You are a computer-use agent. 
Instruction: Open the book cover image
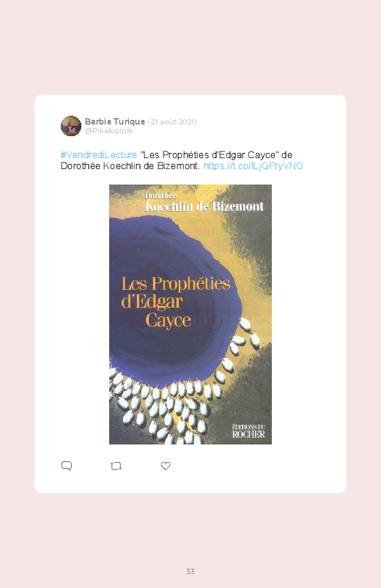point(190,314)
